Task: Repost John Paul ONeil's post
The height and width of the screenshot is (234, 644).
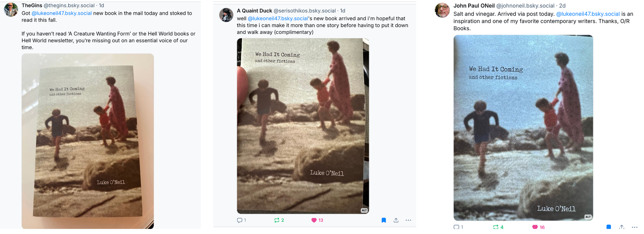Action: click(496, 227)
